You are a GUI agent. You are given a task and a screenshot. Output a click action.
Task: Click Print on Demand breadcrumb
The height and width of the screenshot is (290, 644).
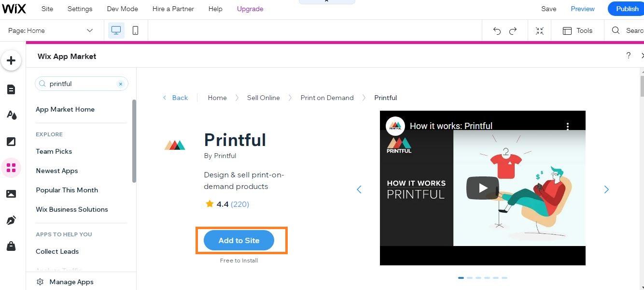327,98
